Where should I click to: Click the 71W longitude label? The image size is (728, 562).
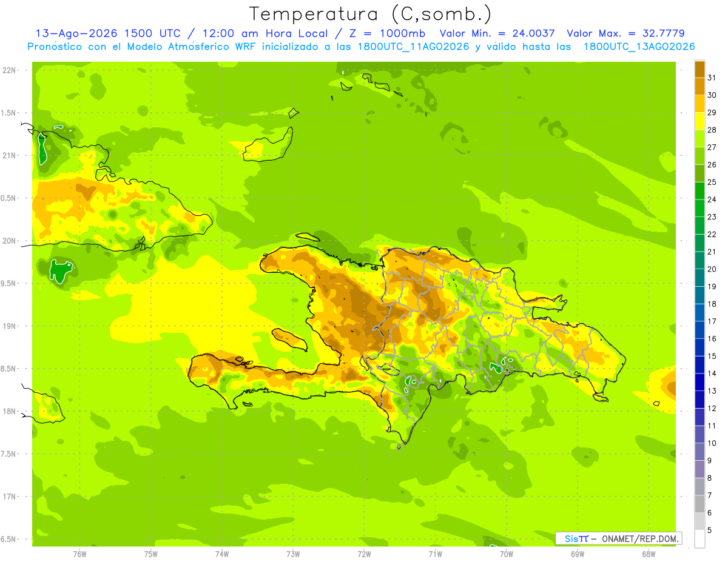435,554
